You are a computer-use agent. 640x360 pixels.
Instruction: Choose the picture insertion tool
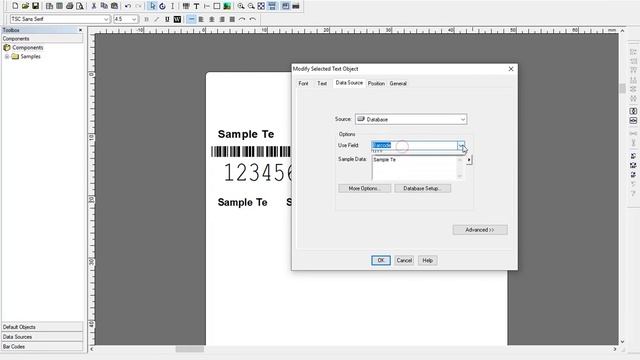(x=227, y=6)
